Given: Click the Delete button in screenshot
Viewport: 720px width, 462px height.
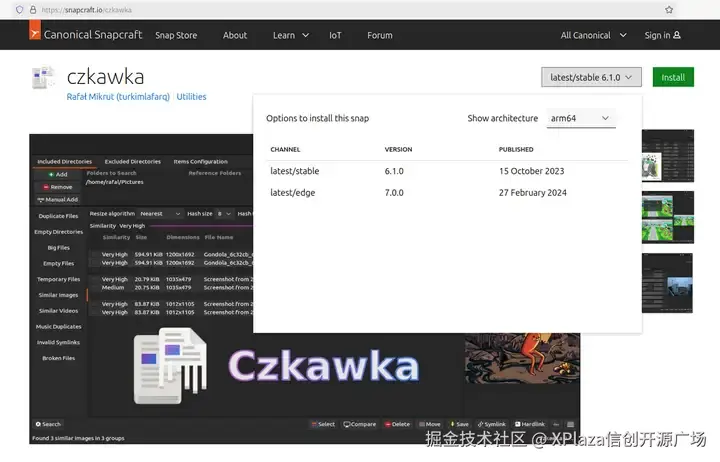Looking at the screenshot, I should tap(397, 424).
